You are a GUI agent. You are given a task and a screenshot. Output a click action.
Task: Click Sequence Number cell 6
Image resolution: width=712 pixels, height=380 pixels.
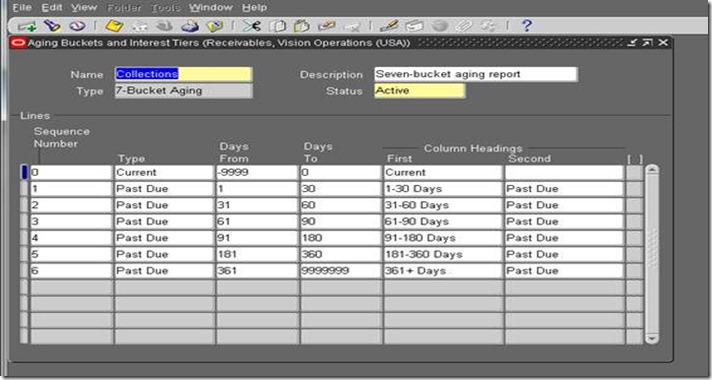[71, 271]
